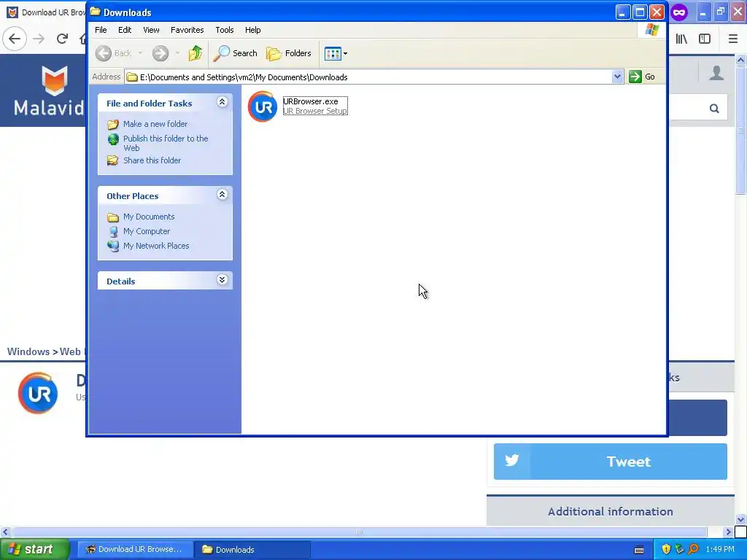Click the keyboard icon in taskbar
Viewport: 747px width, 560px height.
639,550
